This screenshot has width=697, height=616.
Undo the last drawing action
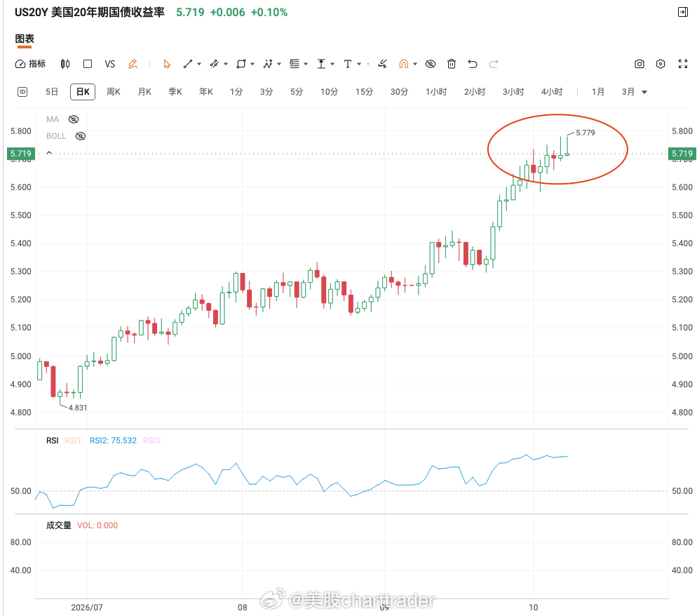tap(473, 64)
